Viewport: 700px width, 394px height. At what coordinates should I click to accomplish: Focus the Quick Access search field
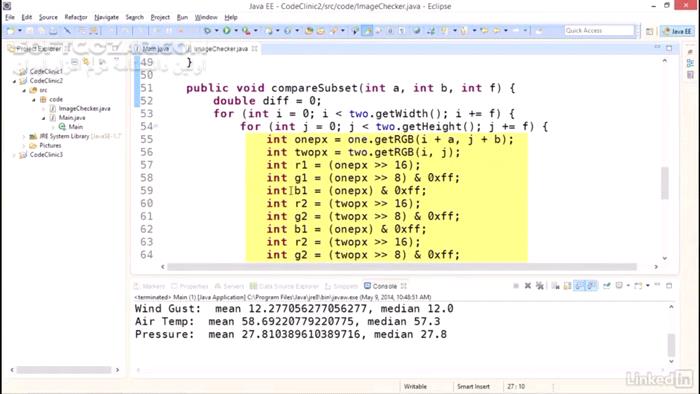(599, 30)
